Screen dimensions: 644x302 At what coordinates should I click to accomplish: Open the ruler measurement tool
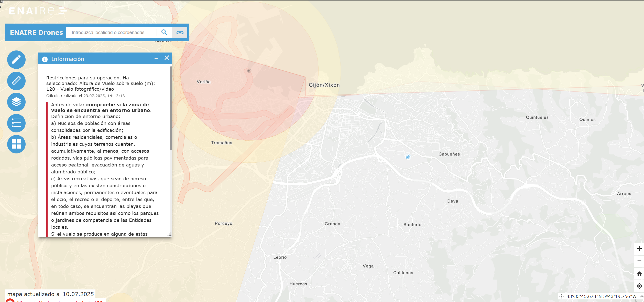[x=16, y=81]
